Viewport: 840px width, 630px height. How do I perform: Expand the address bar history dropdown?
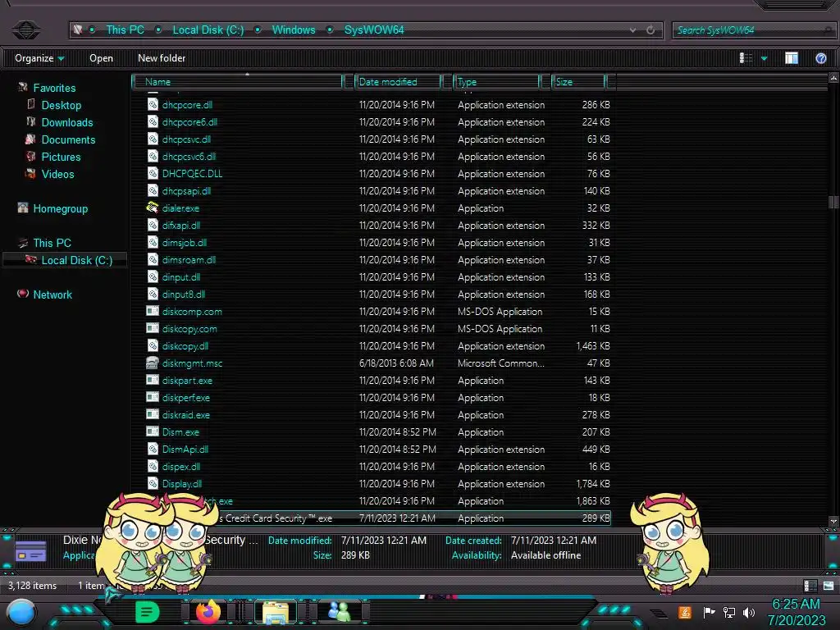(632, 30)
